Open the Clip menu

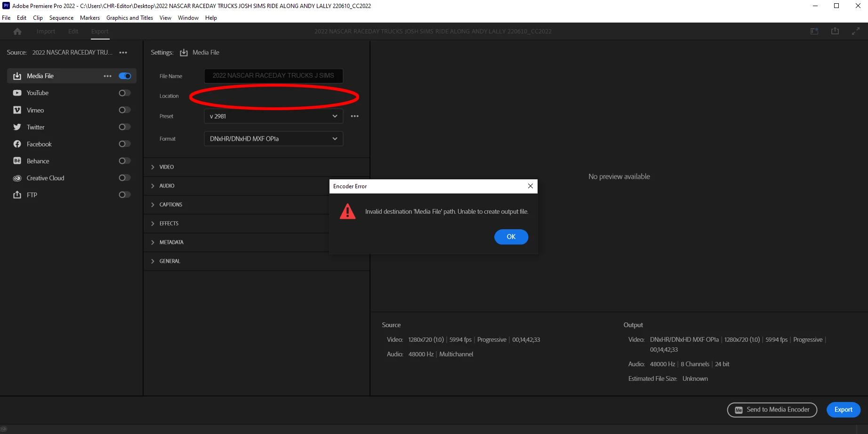point(38,18)
